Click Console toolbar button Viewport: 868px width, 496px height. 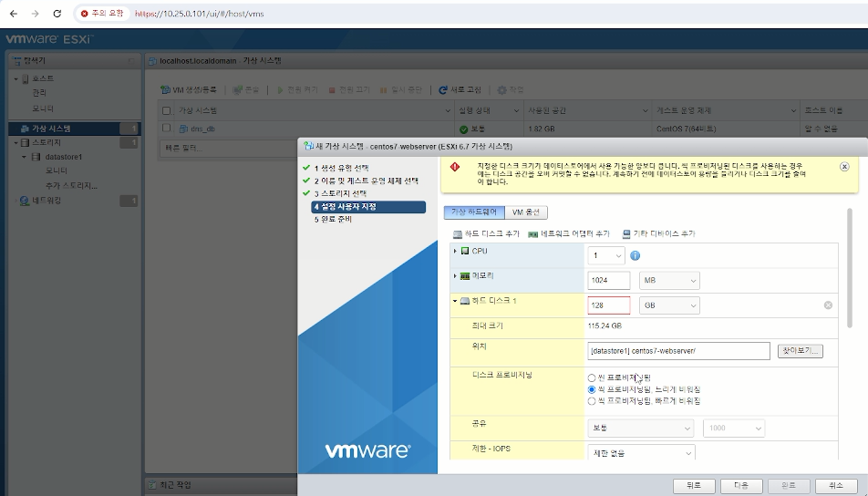click(246, 89)
